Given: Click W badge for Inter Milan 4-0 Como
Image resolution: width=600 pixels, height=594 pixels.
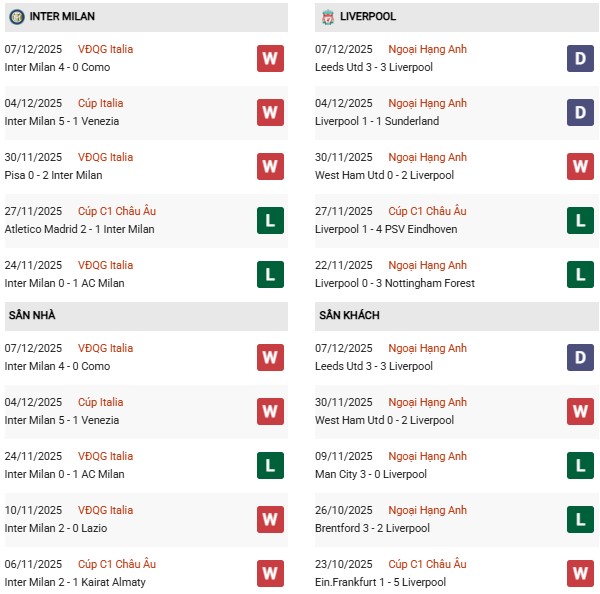Looking at the screenshot, I should coord(270,58).
